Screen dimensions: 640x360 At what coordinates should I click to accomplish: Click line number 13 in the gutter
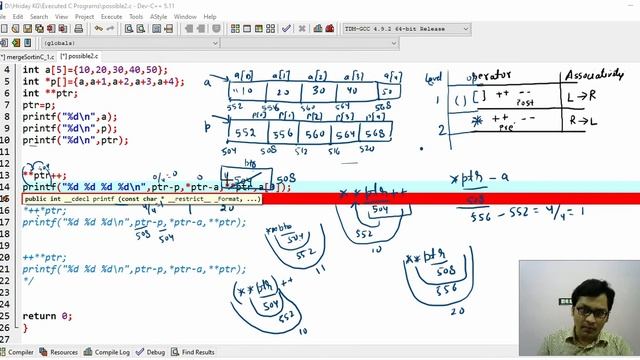pos(5,175)
